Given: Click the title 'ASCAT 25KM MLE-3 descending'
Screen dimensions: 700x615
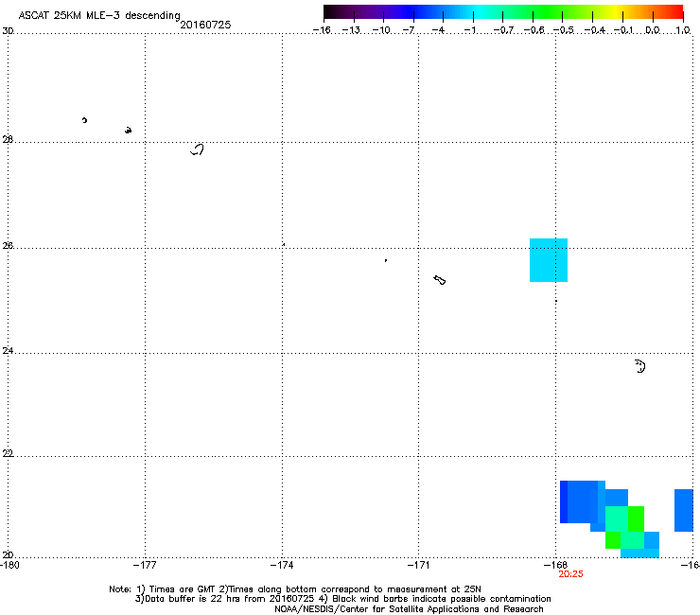Looking at the screenshot, I should point(99,15).
